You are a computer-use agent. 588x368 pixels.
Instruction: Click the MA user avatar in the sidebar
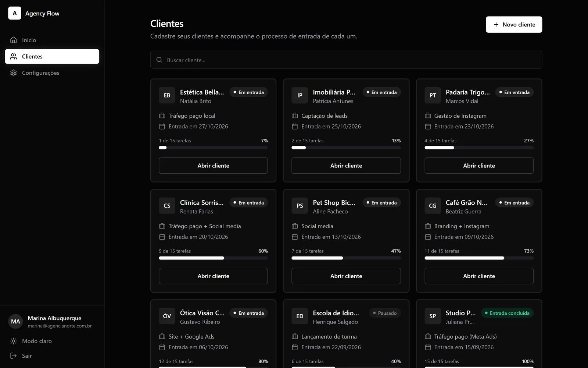[x=15, y=321]
